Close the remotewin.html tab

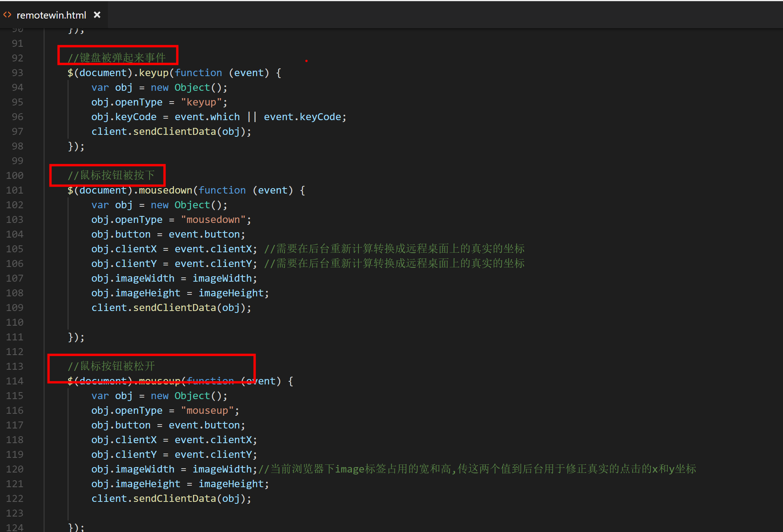(97, 15)
